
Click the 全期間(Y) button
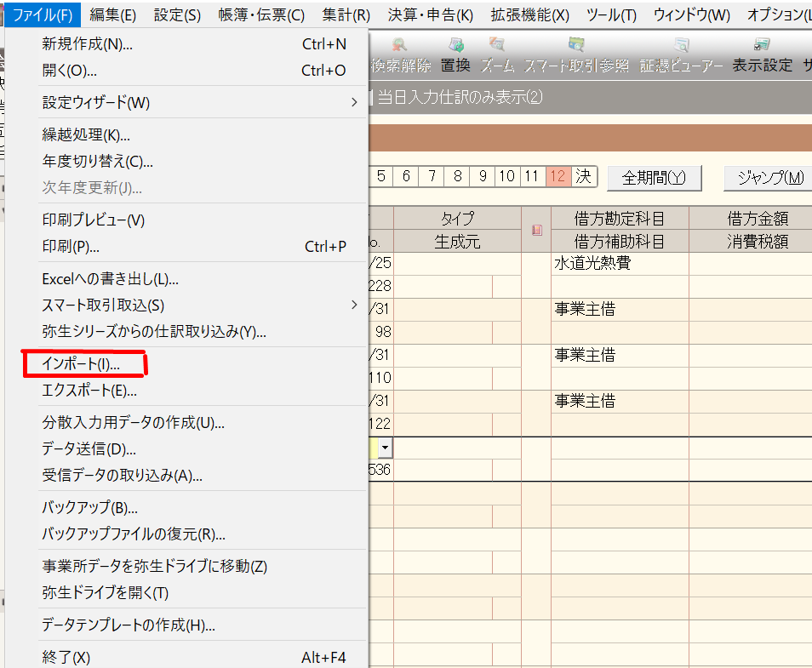(x=654, y=178)
